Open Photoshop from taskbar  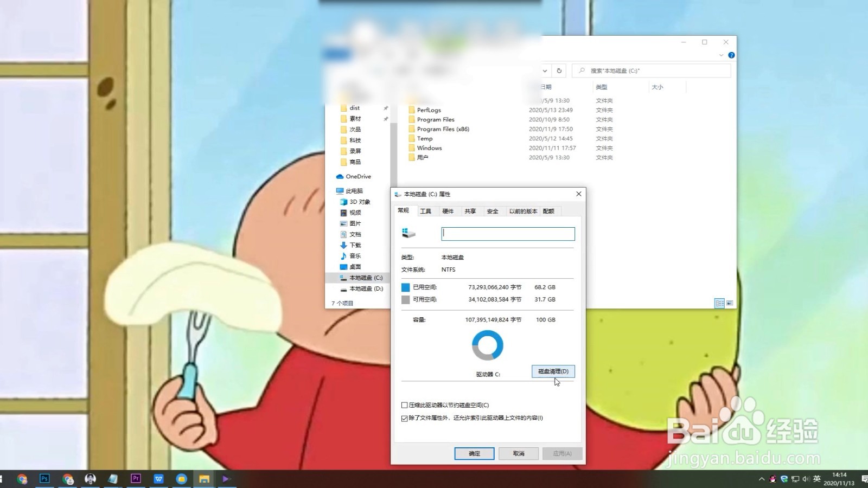(44, 479)
